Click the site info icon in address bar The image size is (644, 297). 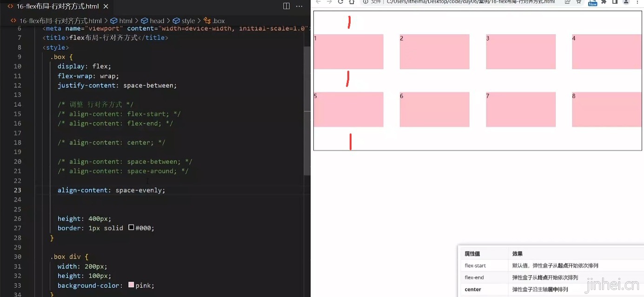(x=366, y=2)
